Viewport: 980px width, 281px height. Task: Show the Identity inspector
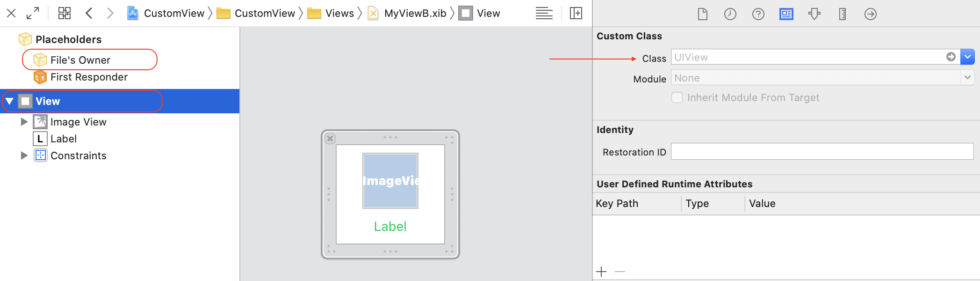pyautogui.click(x=786, y=14)
